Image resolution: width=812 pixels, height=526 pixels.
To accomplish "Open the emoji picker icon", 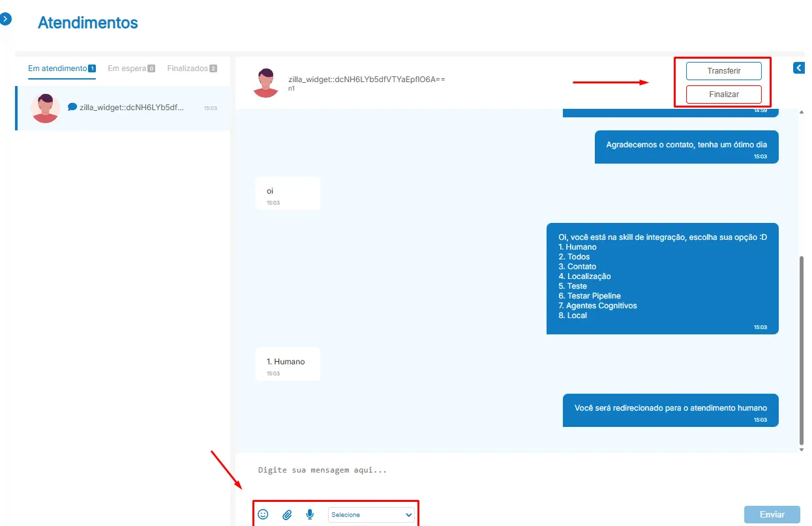I will [x=263, y=514].
